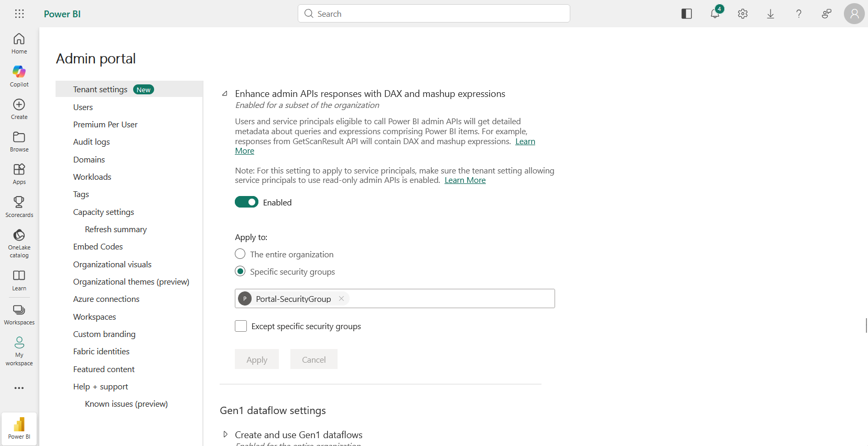Expand Create and use Gen1 dataflows
This screenshot has height=446, width=868.
(225, 434)
